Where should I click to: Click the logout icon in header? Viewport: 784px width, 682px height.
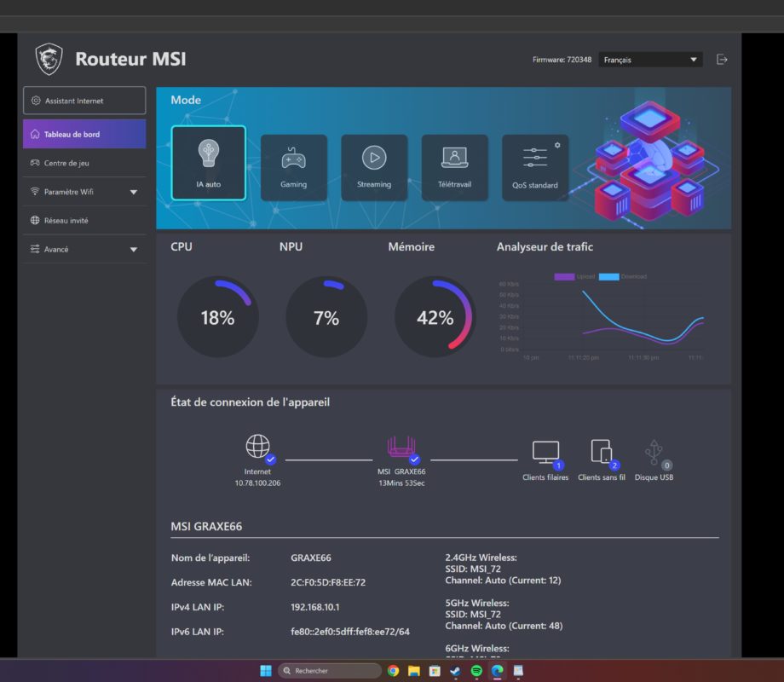(x=722, y=60)
